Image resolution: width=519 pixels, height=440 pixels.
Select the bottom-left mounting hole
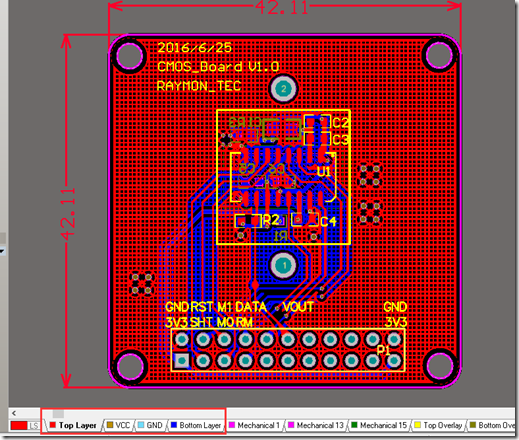pyautogui.click(x=130, y=366)
